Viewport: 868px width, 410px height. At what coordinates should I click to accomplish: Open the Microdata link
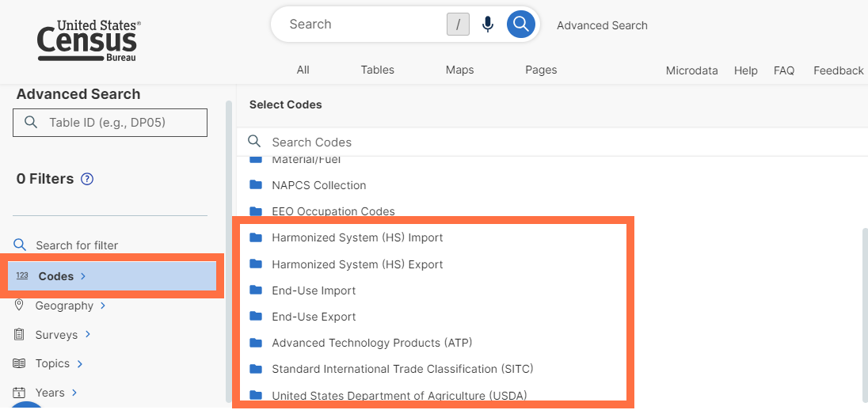(x=692, y=70)
